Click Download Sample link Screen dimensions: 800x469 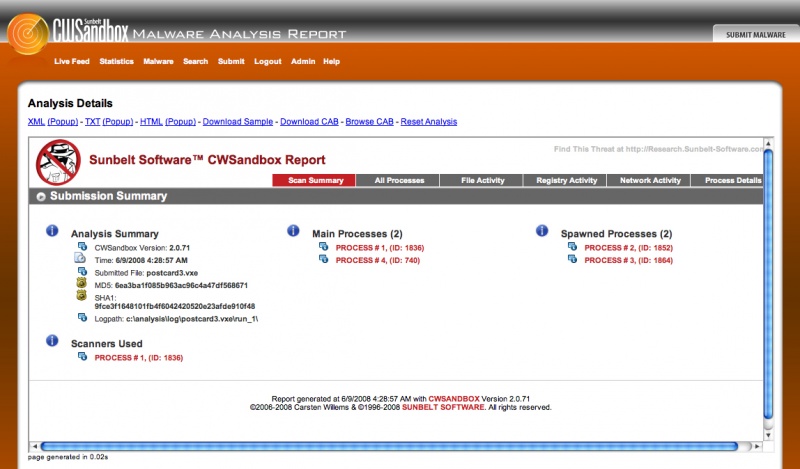[238, 121]
